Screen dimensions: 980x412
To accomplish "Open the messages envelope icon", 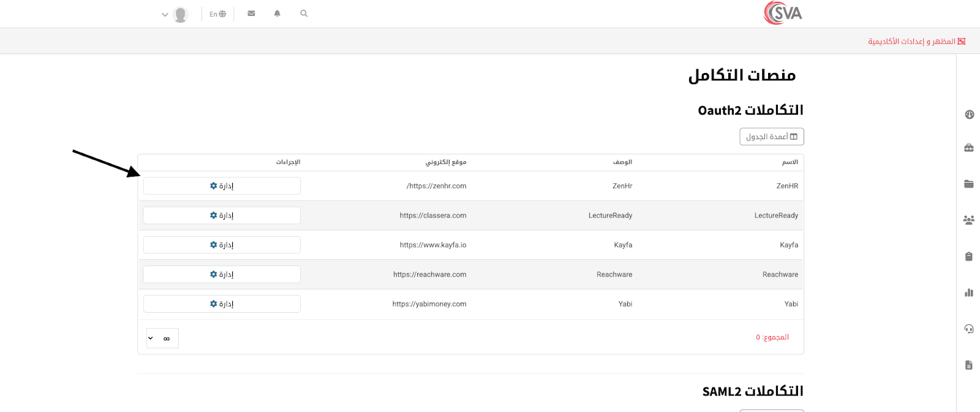I will click(251, 13).
